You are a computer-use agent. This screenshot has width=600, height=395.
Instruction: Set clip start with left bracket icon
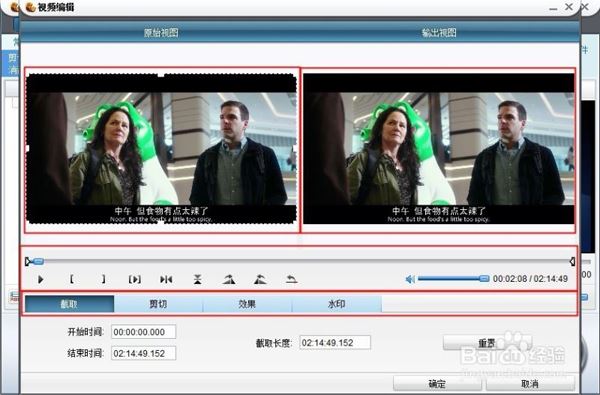[72, 279]
